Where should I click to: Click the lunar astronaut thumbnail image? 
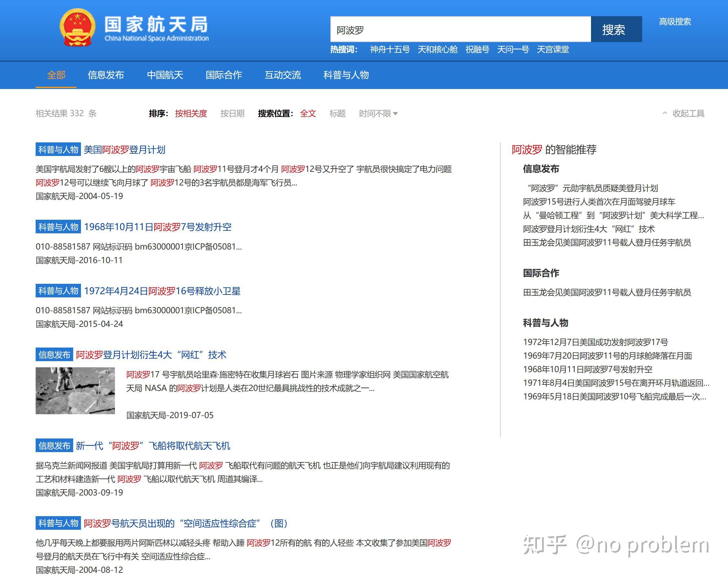tap(75, 390)
